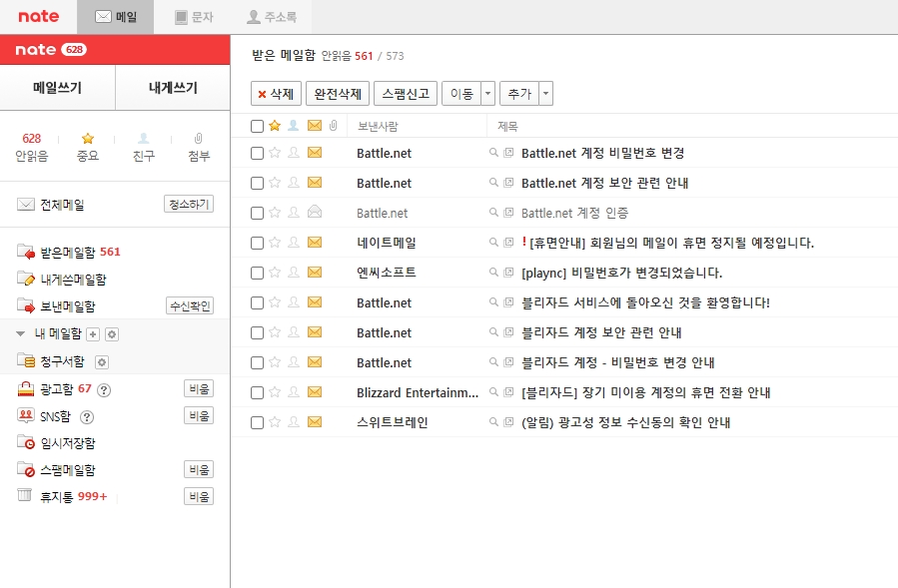898x588 pixels.
Task: Expand the 추가 dropdown arrow
Action: [543, 93]
